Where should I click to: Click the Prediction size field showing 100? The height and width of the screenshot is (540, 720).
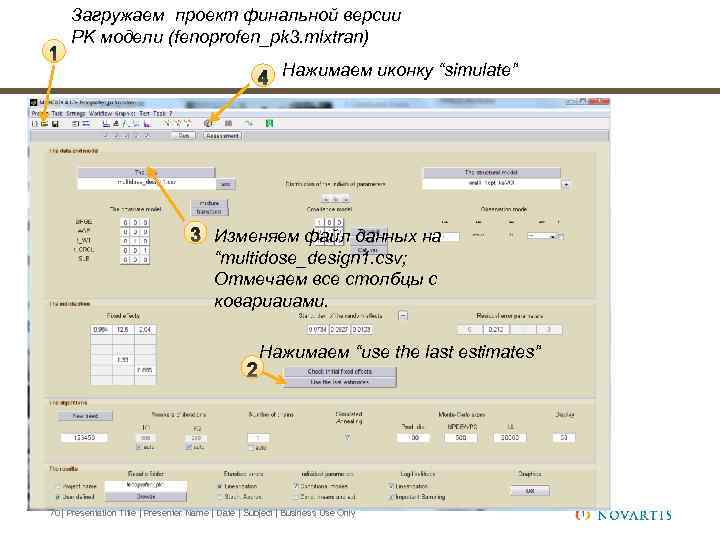(x=414, y=438)
